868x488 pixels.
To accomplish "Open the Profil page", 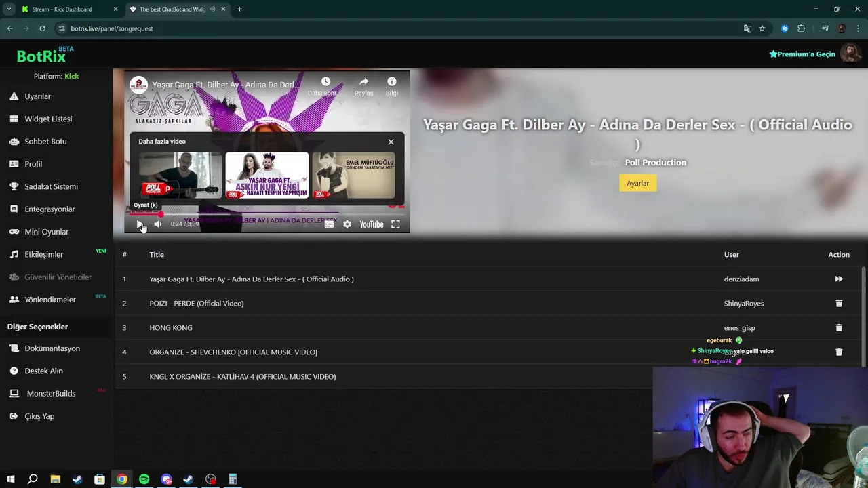I will click(x=33, y=164).
